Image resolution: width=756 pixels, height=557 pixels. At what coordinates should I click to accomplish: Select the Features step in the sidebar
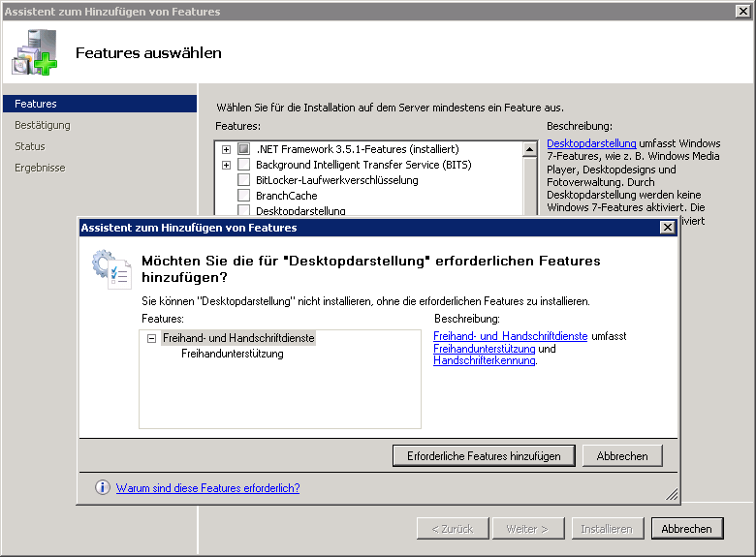click(x=36, y=104)
